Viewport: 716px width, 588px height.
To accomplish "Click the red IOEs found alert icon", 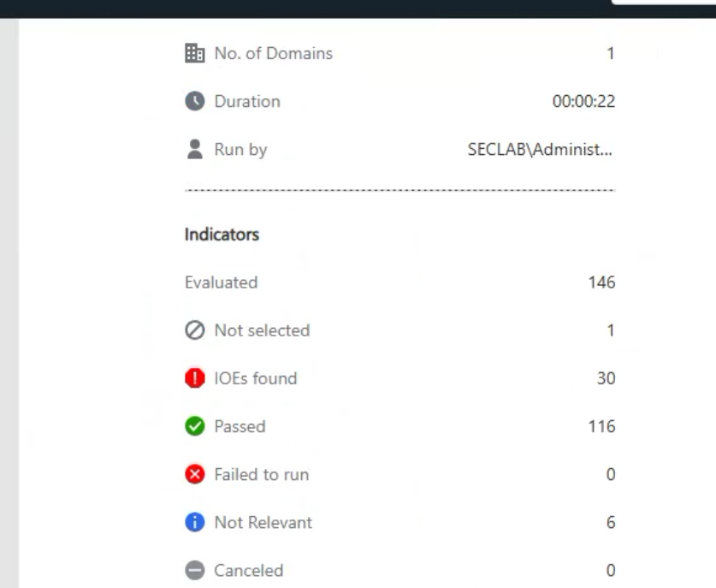I will coord(194,378).
